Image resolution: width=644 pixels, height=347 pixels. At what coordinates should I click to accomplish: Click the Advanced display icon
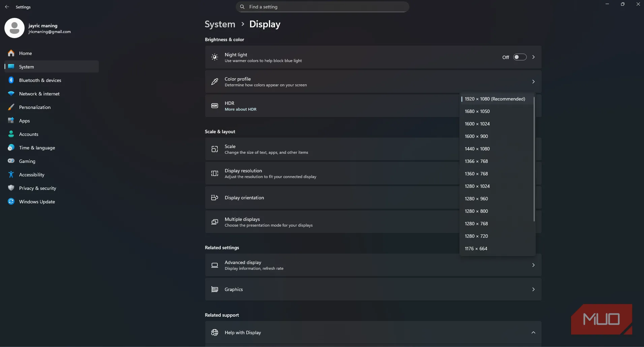click(x=215, y=265)
